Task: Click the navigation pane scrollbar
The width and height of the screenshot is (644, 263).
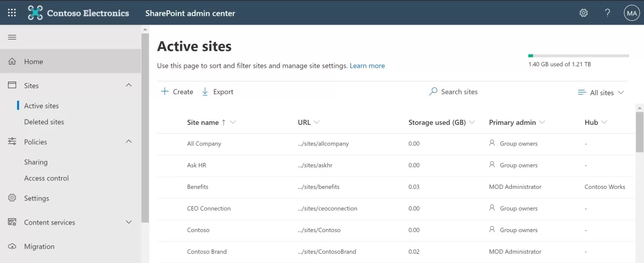Action: coord(145,127)
